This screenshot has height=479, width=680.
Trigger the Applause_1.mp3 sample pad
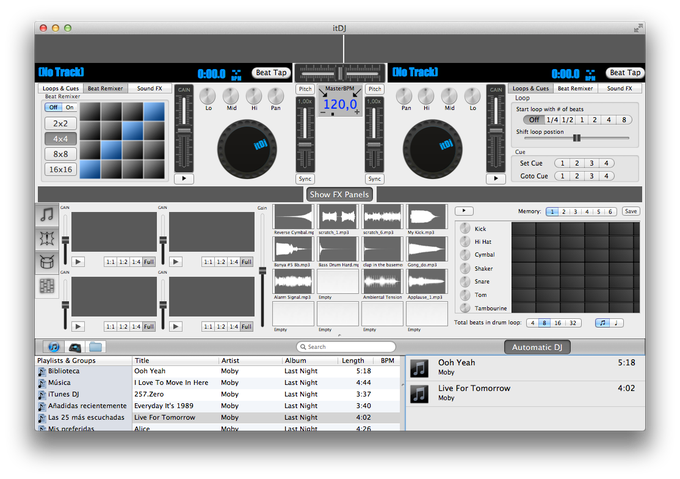[x=427, y=282]
